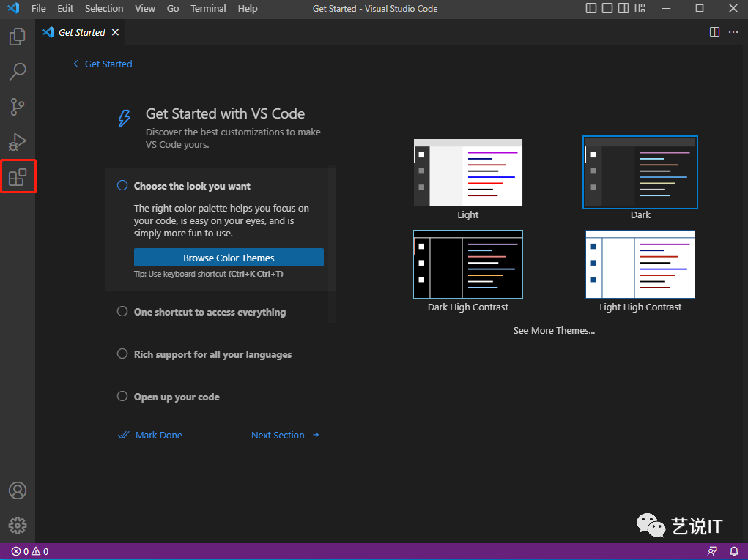
Task: Select the Get Started editor tab
Action: pos(81,32)
